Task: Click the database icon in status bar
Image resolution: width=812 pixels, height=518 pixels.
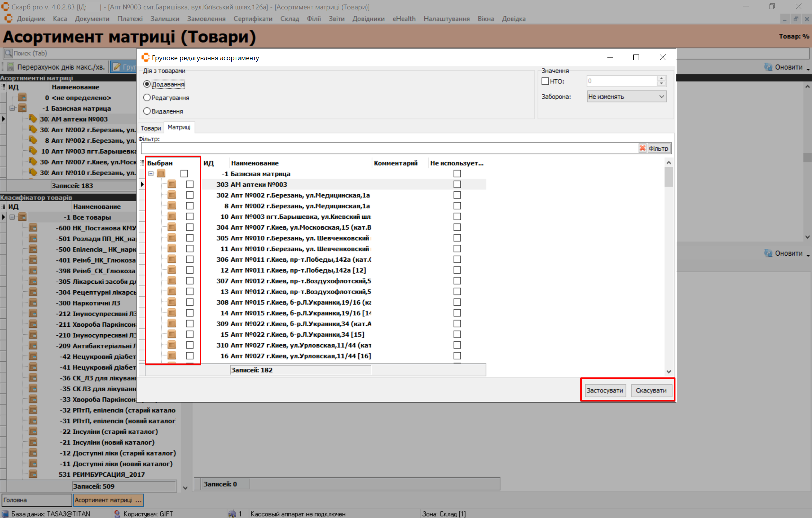Action: tap(5, 513)
